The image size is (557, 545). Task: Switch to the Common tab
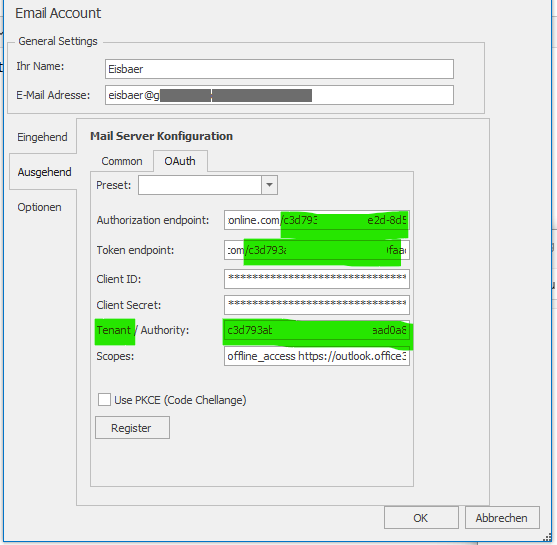(x=122, y=161)
